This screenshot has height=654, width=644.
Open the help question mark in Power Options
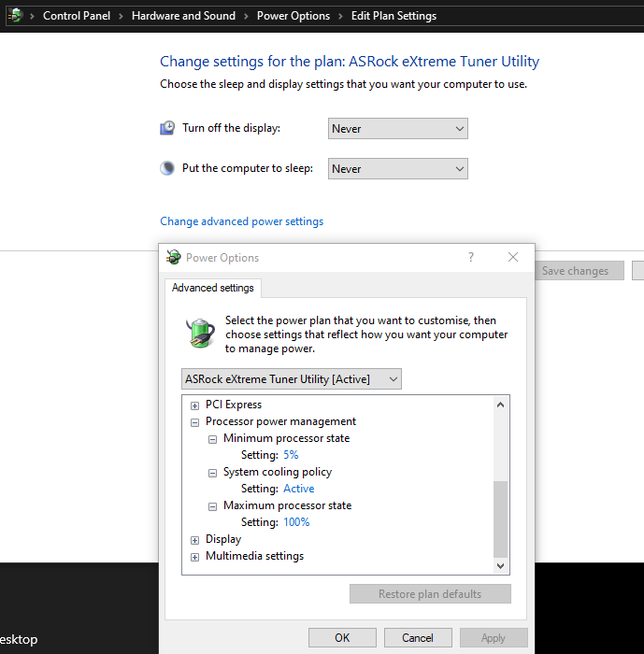[x=471, y=257]
